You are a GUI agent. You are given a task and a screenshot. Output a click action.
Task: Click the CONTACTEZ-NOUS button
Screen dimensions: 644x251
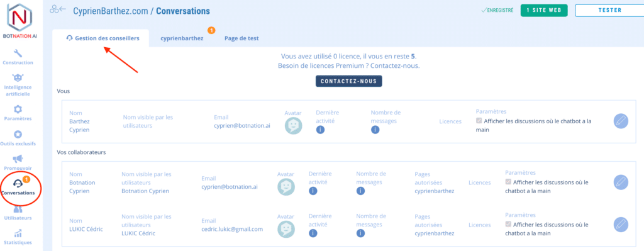click(348, 81)
